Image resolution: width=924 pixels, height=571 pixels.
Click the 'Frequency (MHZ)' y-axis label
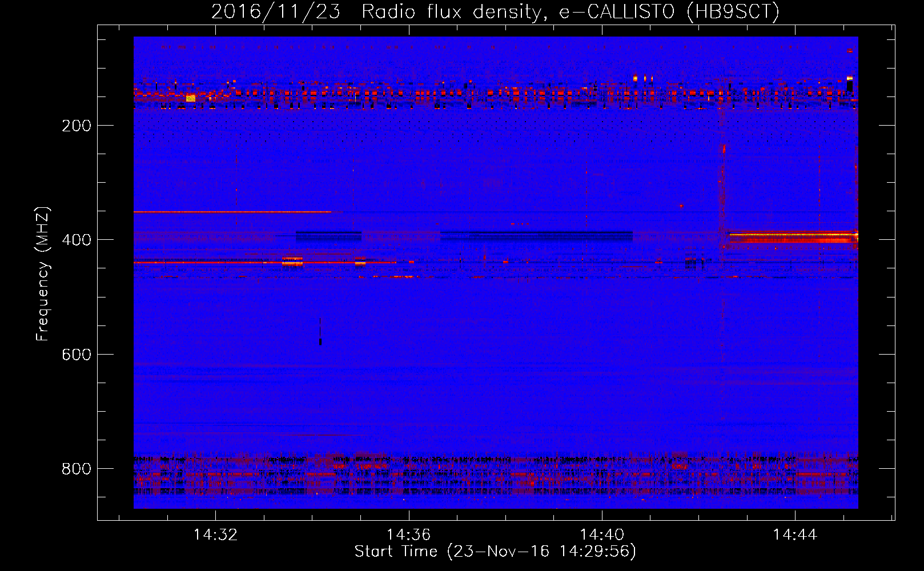coord(43,274)
